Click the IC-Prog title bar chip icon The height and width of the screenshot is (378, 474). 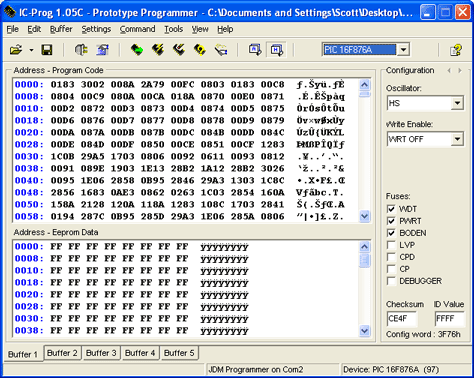coord(10,12)
